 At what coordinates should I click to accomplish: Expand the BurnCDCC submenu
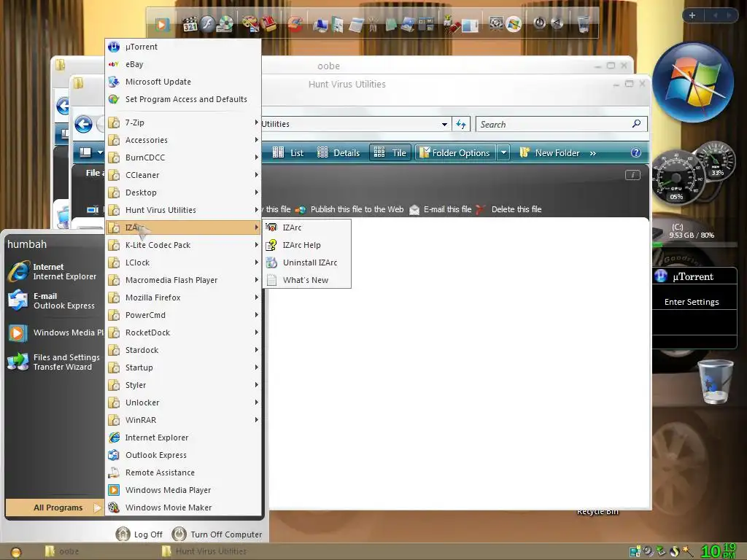183,157
